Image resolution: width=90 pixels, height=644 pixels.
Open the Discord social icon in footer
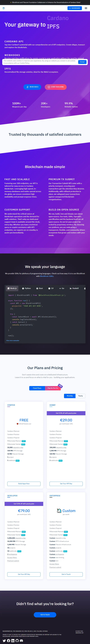point(21,641)
